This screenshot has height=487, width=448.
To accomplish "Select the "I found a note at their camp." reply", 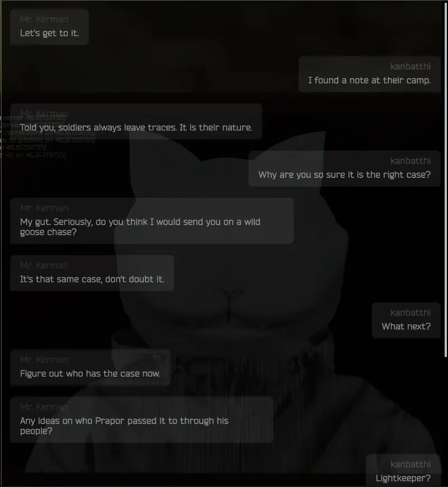I will pyautogui.click(x=370, y=74).
